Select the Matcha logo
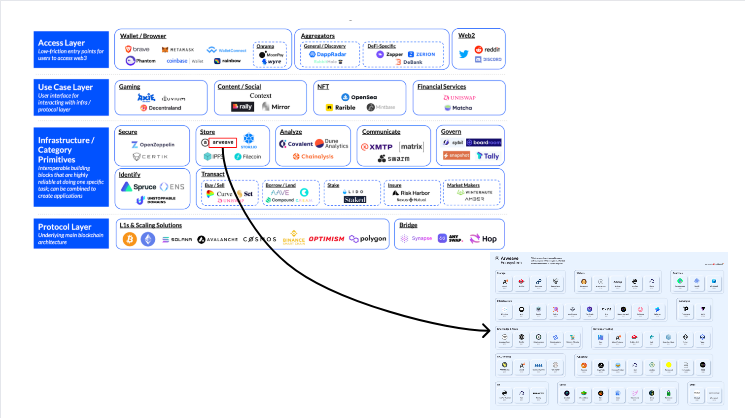 [x=458, y=108]
